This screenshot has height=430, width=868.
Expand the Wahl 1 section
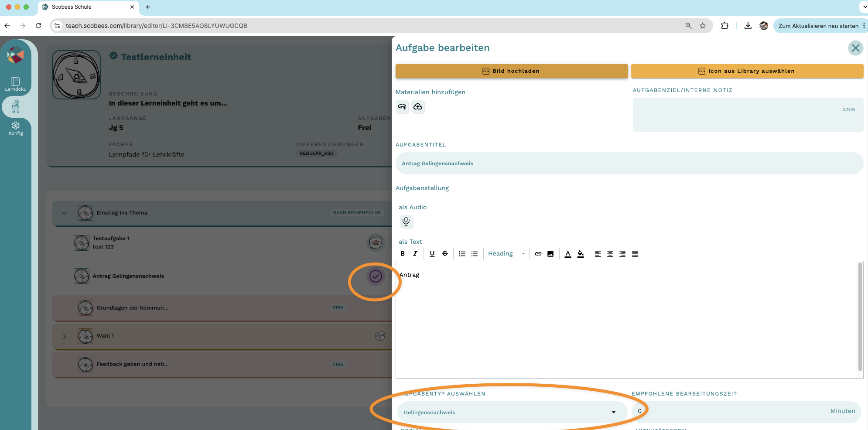[x=65, y=337]
